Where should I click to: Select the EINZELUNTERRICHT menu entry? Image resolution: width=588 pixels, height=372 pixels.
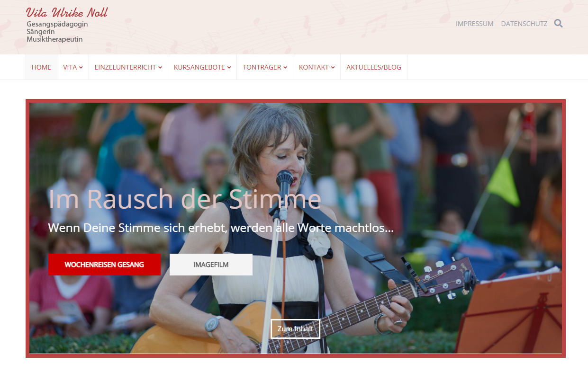(x=125, y=67)
